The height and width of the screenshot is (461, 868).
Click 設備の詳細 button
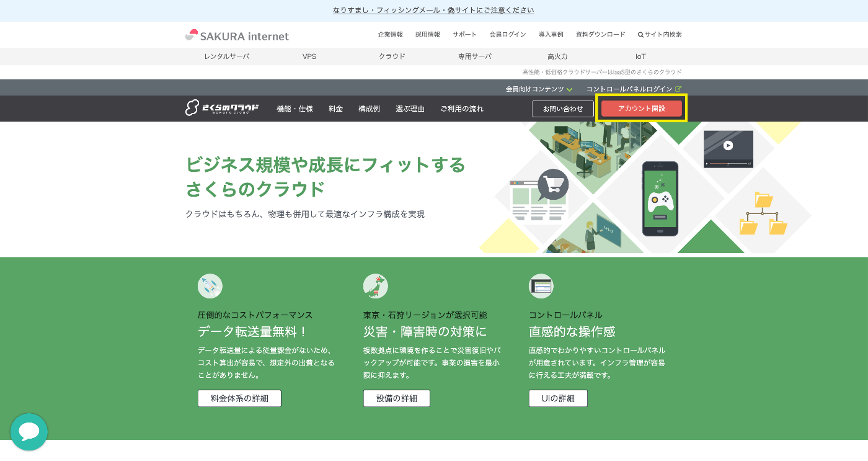(x=397, y=398)
